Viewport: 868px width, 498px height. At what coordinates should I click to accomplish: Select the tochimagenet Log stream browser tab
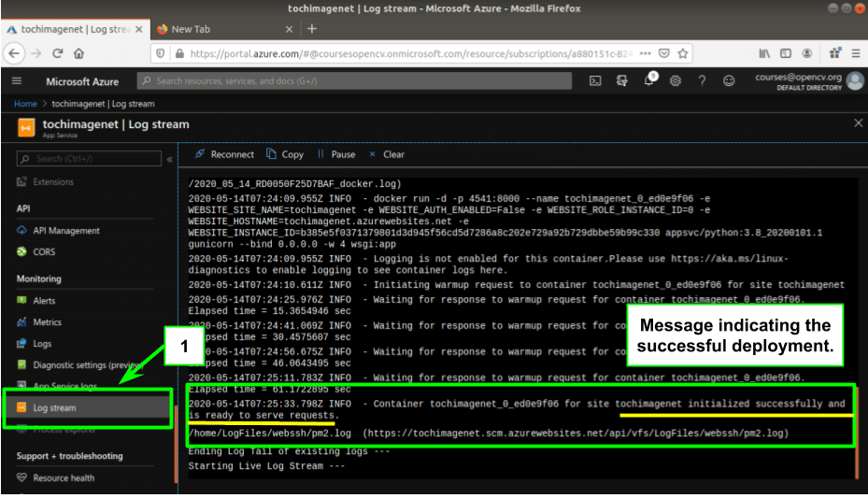[76, 29]
